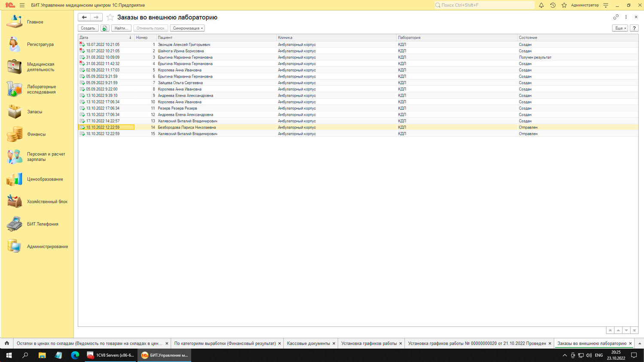The image size is (644, 362).
Task: Open File Explorer from taskbar
Action: pos(42,355)
